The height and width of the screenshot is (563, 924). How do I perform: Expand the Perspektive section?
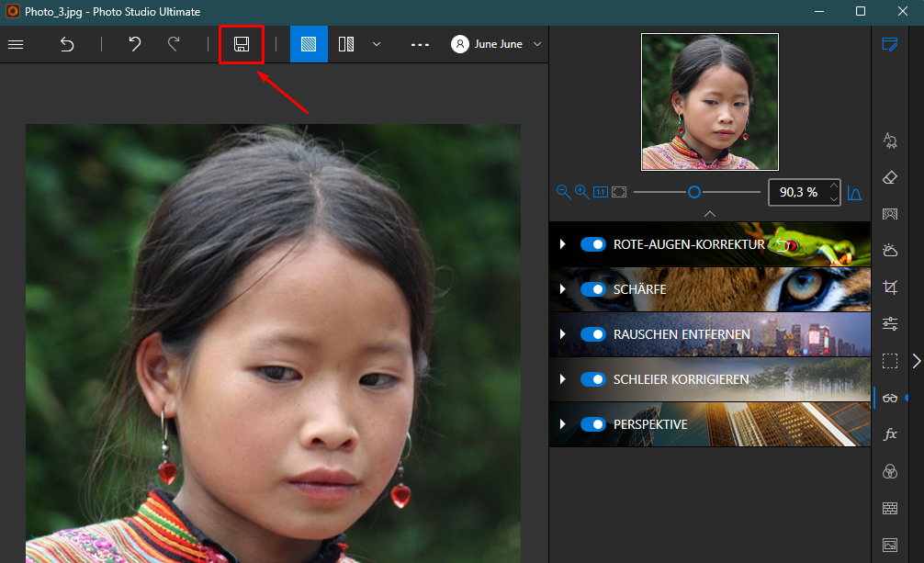[x=563, y=424]
